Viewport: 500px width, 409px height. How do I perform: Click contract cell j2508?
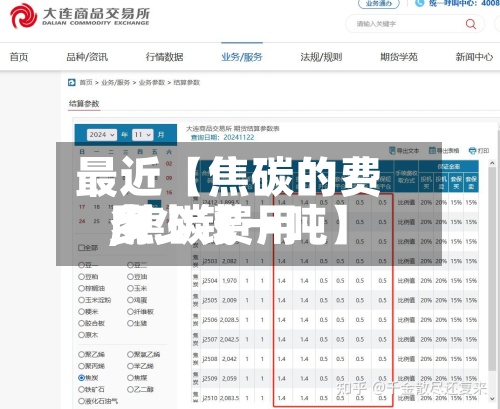click(210, 359)
